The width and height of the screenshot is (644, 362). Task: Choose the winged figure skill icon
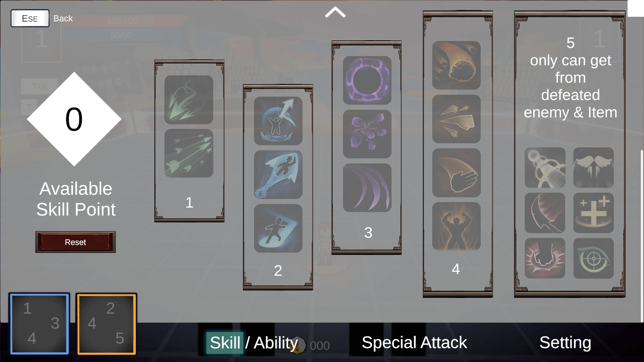click(593, 168)
